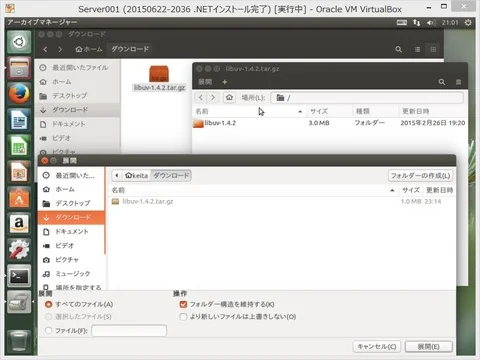Toggle フォルダー構造を維持する checkbox
480x360 pixels.
pos(183,304)
